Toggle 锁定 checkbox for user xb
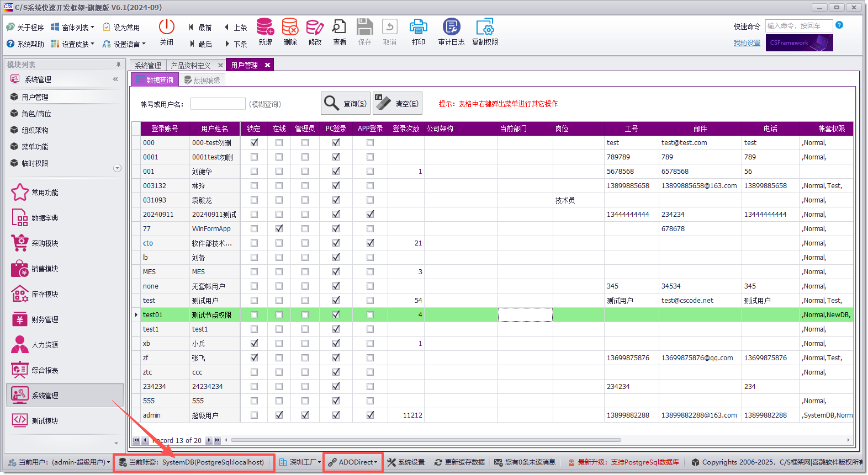The width and height of the screenshot is (868, 475). coord(254,343)
